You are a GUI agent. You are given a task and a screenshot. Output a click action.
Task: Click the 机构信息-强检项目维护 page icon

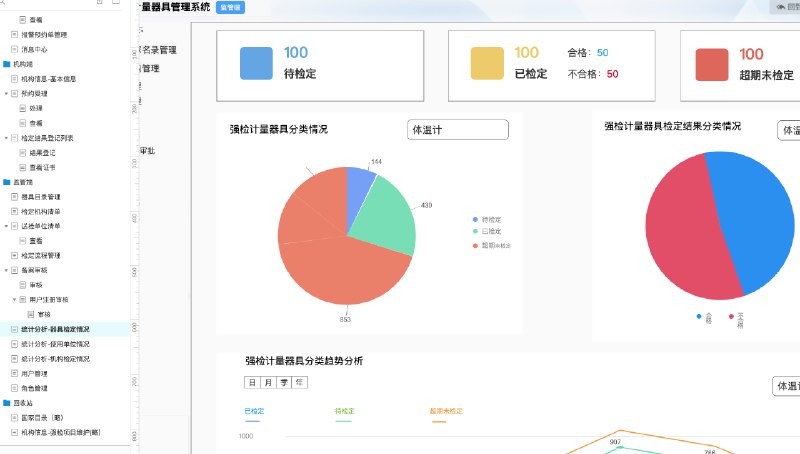(14, 433)
